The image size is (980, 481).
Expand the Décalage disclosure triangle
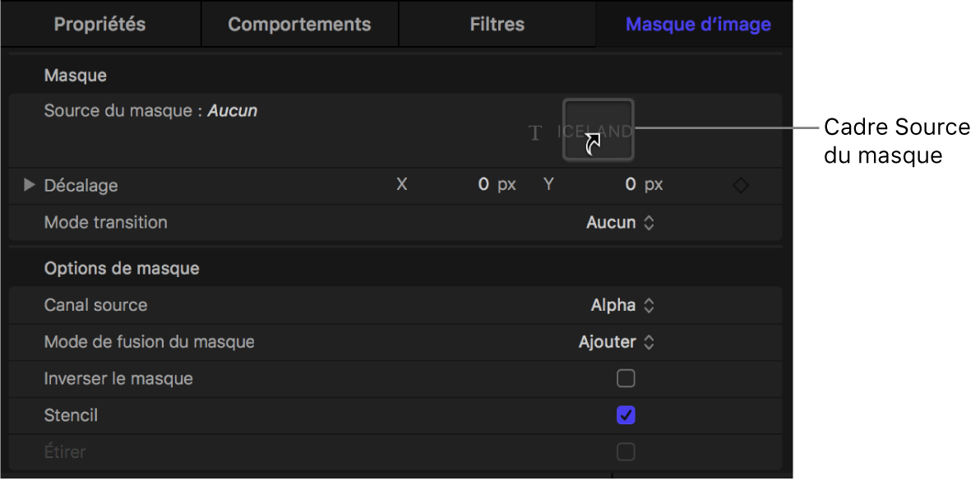coord(30,185)
